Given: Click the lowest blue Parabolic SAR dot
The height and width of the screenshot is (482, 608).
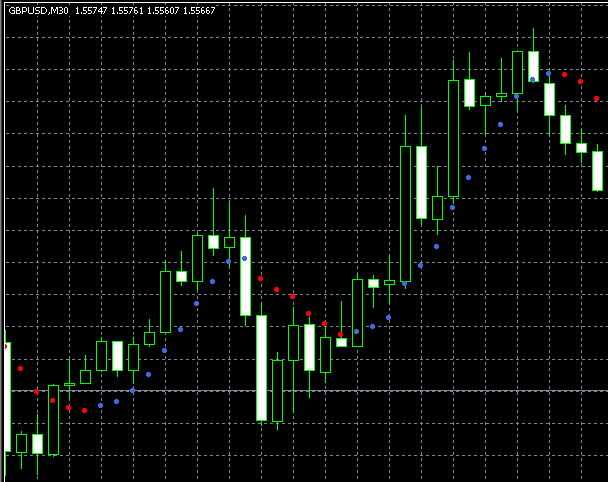Looking at the screenshot, I should coord(100,406).
